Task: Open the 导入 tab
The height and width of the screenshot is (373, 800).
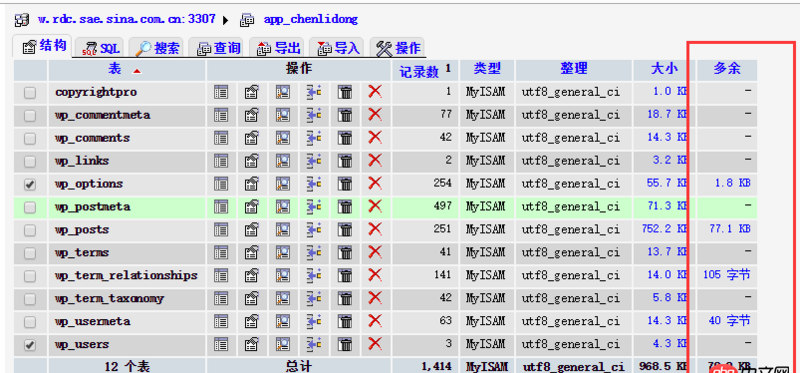Action: 337,48
